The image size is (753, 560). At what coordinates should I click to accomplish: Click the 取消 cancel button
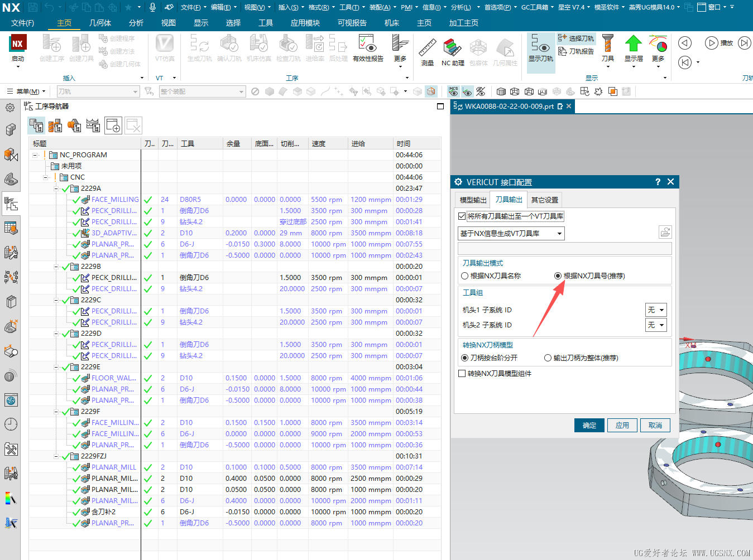pyautogui.click(x=655, y=426)
